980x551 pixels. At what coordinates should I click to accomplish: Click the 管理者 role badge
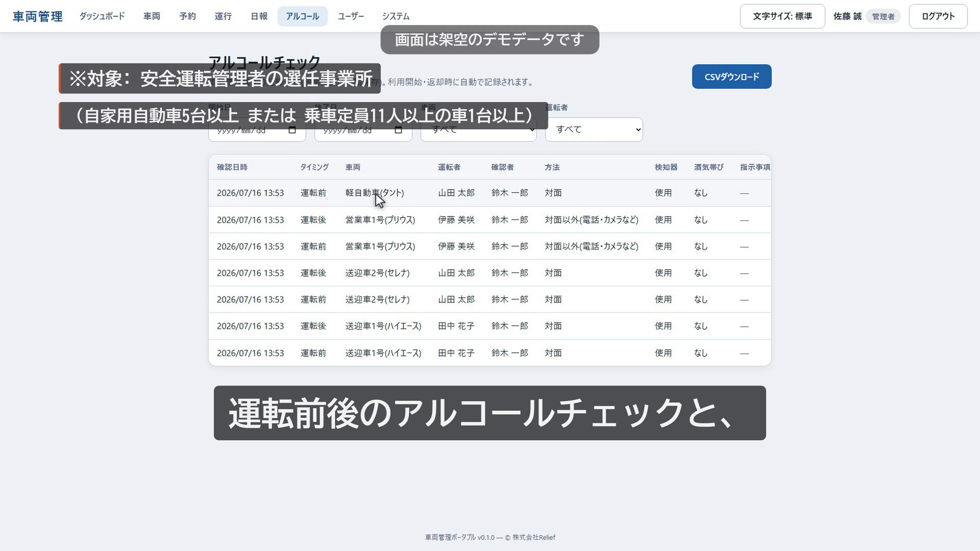tap(883, 16)
